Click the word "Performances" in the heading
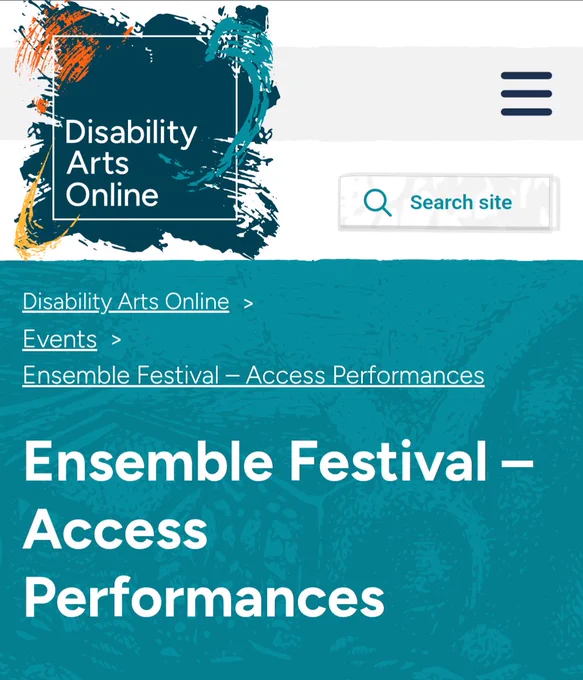The image size is (583, 680). click(204, 598)
